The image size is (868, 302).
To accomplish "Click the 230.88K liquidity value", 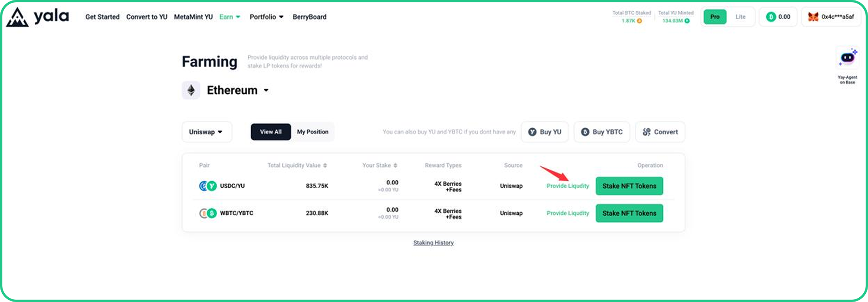I will [317, 213].
